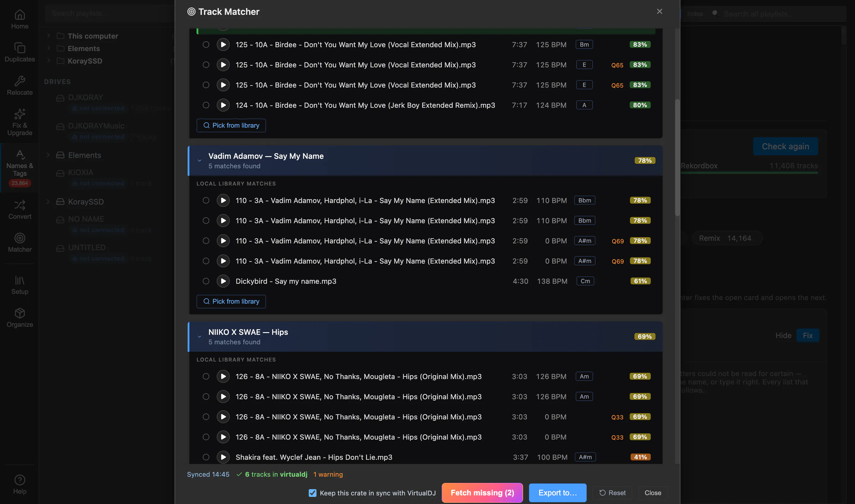
Task: Open the Export to… options
Action: 558,493
